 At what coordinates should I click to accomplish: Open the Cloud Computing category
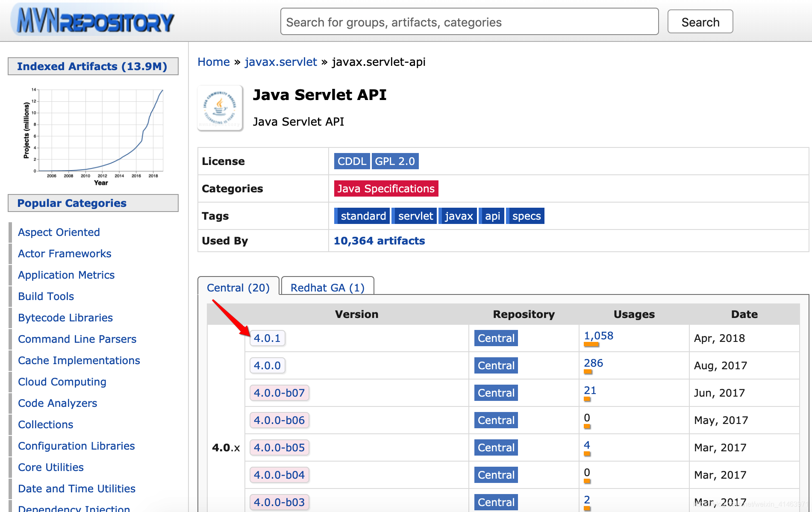pos(62,382)
